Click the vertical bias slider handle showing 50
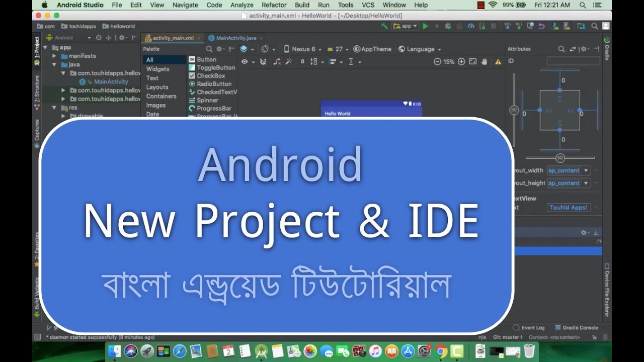The height and width of the screenshot is (362, 644). (514, 110)
